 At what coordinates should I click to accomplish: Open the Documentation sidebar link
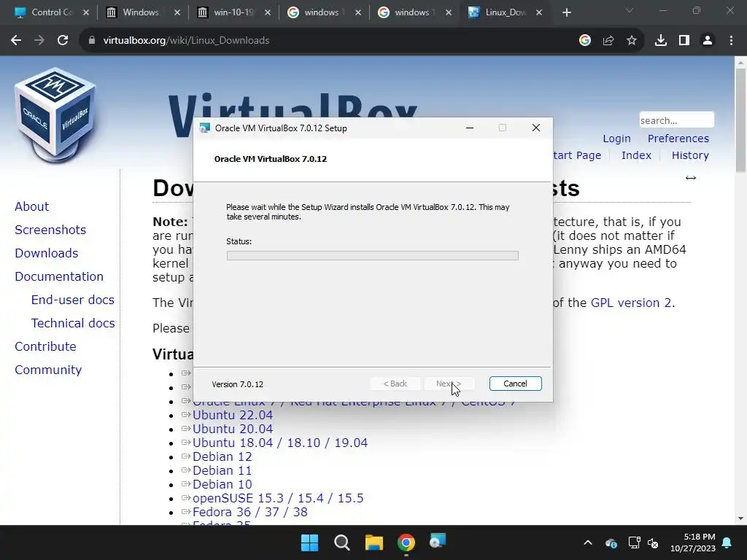click(x=59, y=276)
